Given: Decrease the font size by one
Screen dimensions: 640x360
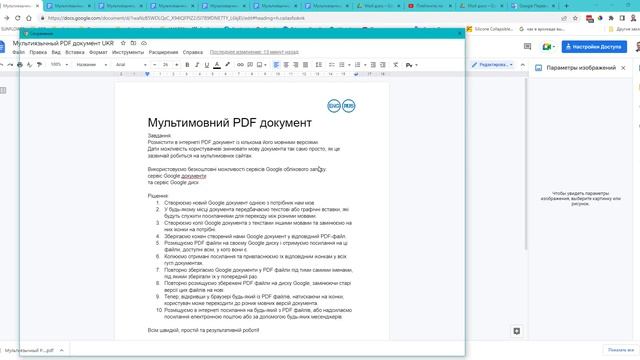Looking at the screenshot, I should click(154, 64).
